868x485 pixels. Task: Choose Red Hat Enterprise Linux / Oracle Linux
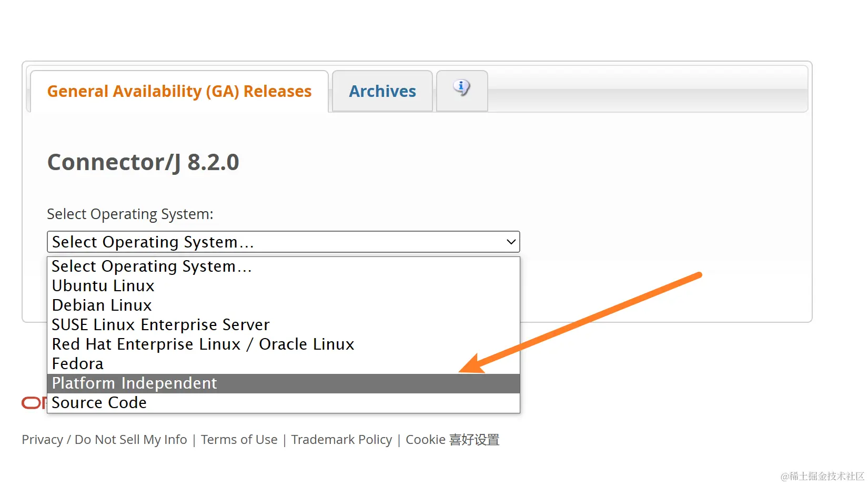click(x=284, y=344)
